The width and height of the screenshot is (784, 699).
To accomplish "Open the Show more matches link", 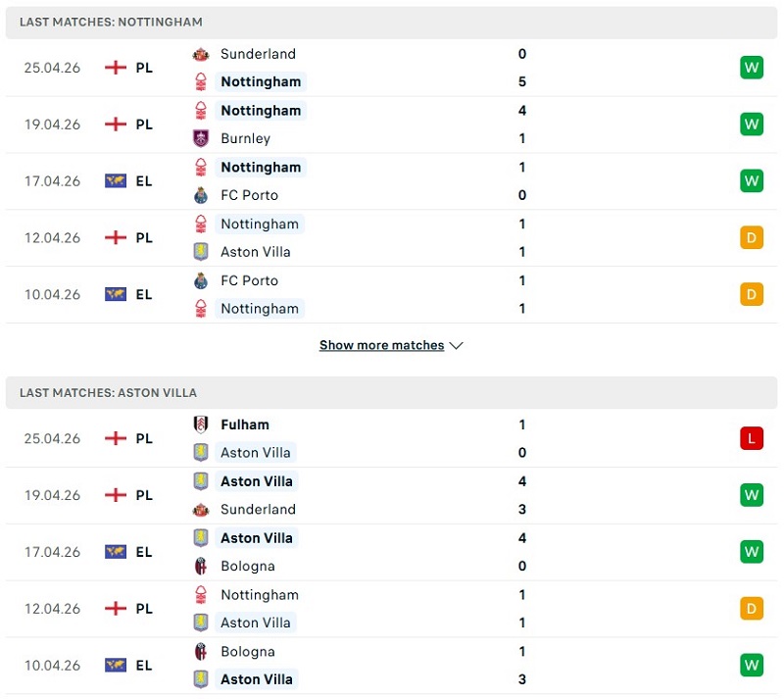I will click(x=381, y=345).
